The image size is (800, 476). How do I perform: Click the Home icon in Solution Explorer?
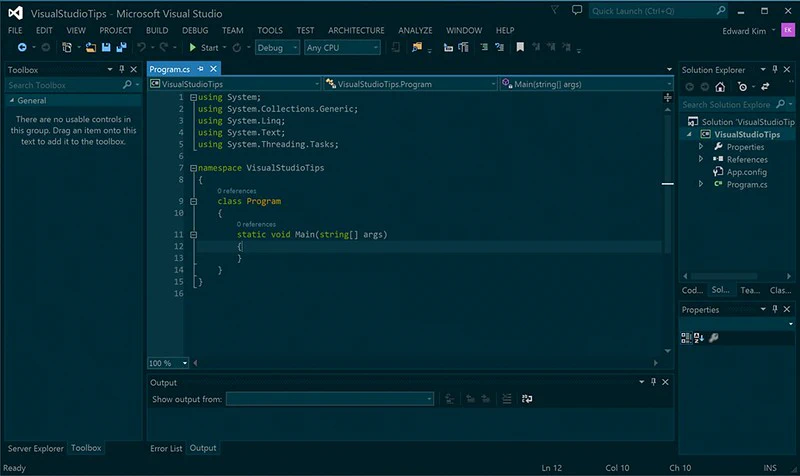[x=720, y=87]
